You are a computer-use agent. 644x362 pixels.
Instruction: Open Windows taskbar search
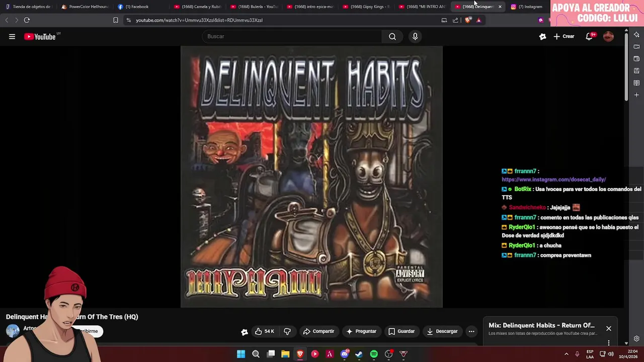(256, 354)
